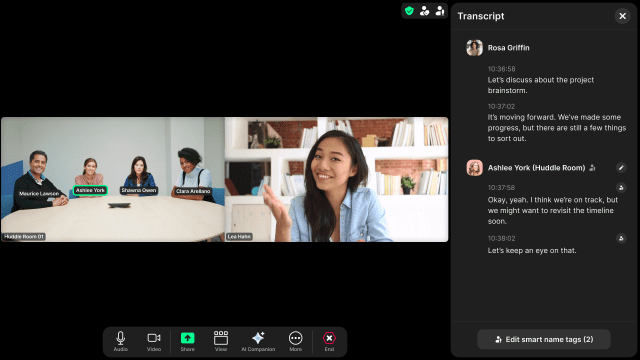Click the Lea Hahn video tile
Screen dimensions: 640x360
[336, 180]
